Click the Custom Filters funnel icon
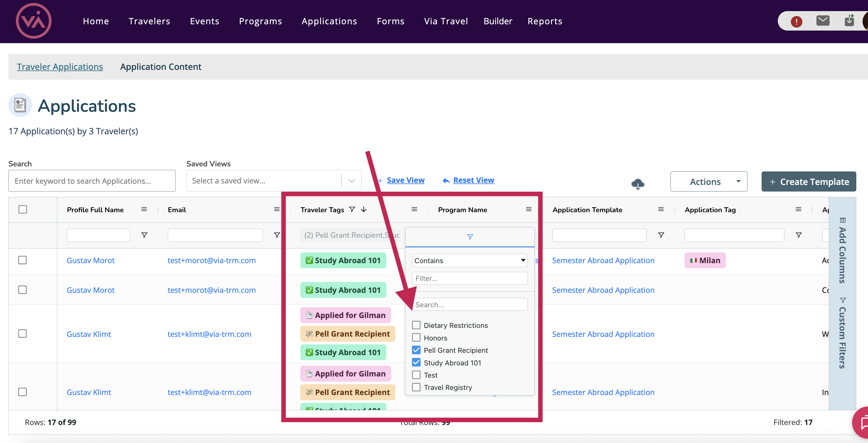868x443 pixels. point(843,300)
